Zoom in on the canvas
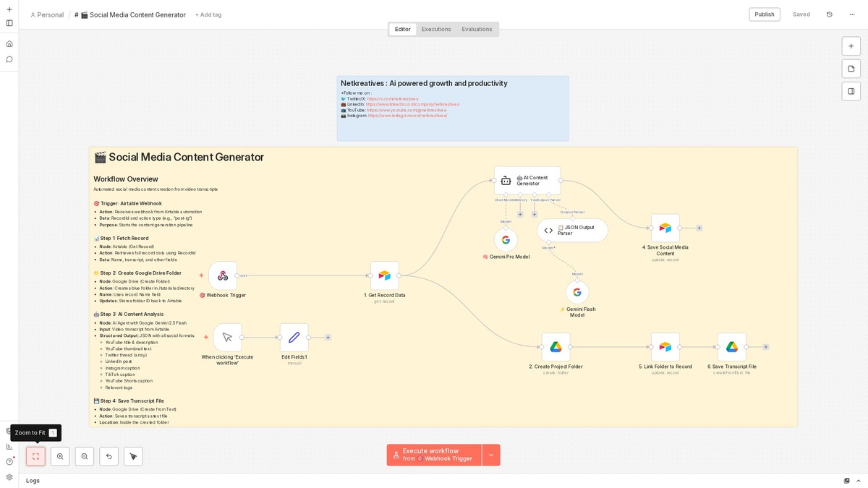The height and width of the screenshot is (488, 868). coord(60,456)
